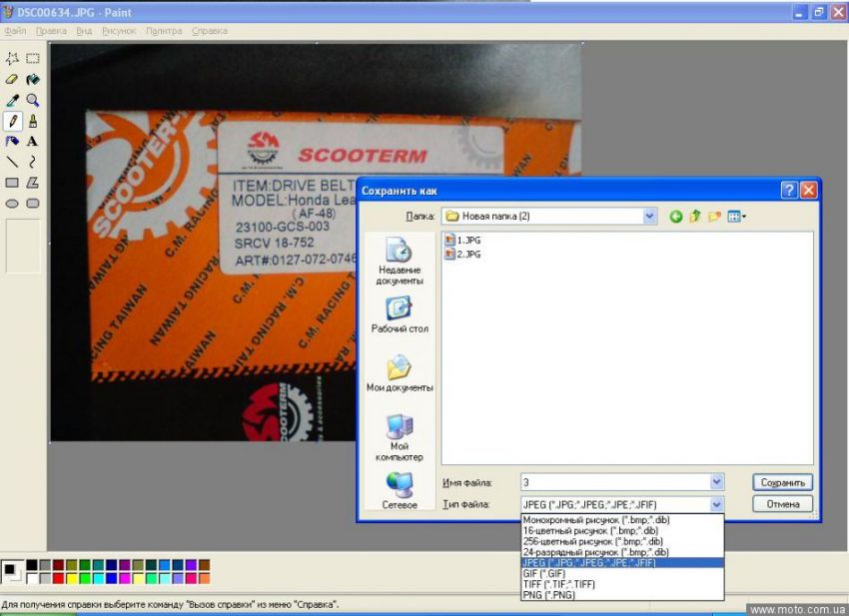The height and width of the screenshot is (616, 849).
Task: Choose PNG (*.PNG) format option
Action: [622, 595]
